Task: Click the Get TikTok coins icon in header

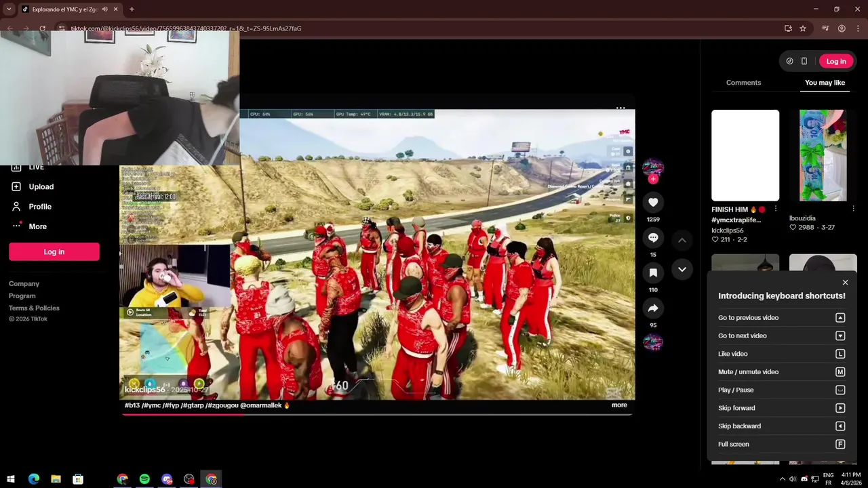Action: (789, 61)
